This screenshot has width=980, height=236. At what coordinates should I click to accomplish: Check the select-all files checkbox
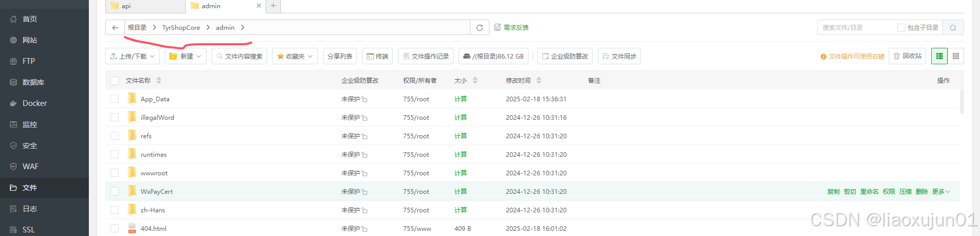point(115,81)
